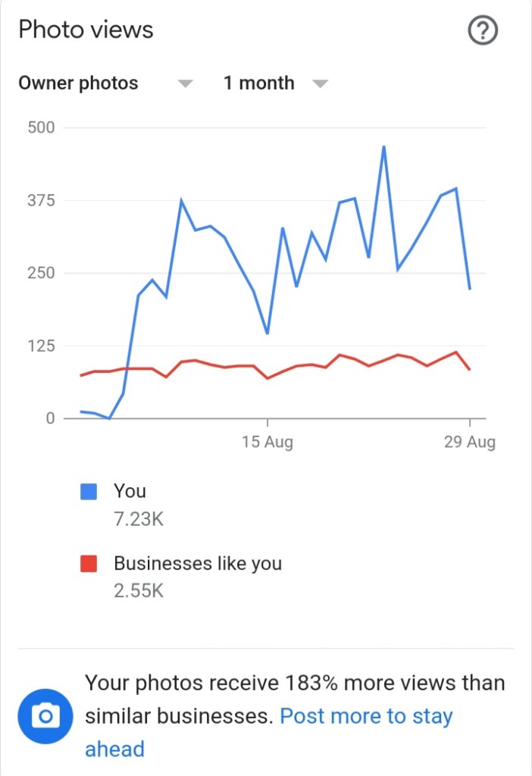Click the 7.23K views total

pos(139,519)
